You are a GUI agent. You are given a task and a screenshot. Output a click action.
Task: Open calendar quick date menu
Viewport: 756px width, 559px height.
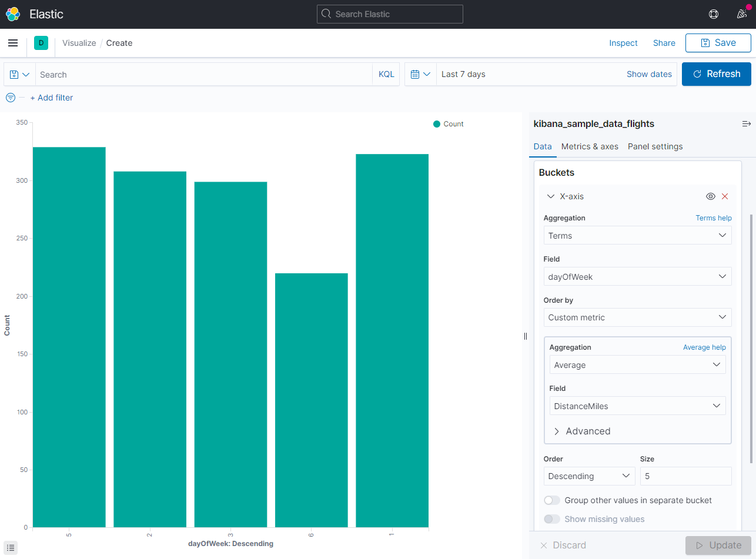tap(421, 75)
